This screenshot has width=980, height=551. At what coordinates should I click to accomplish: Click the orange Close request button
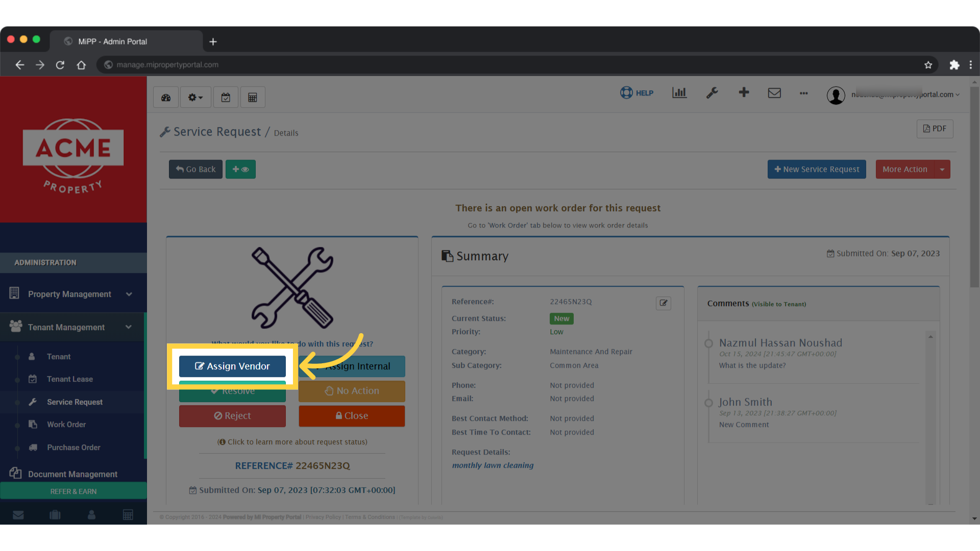click(352, 416)
